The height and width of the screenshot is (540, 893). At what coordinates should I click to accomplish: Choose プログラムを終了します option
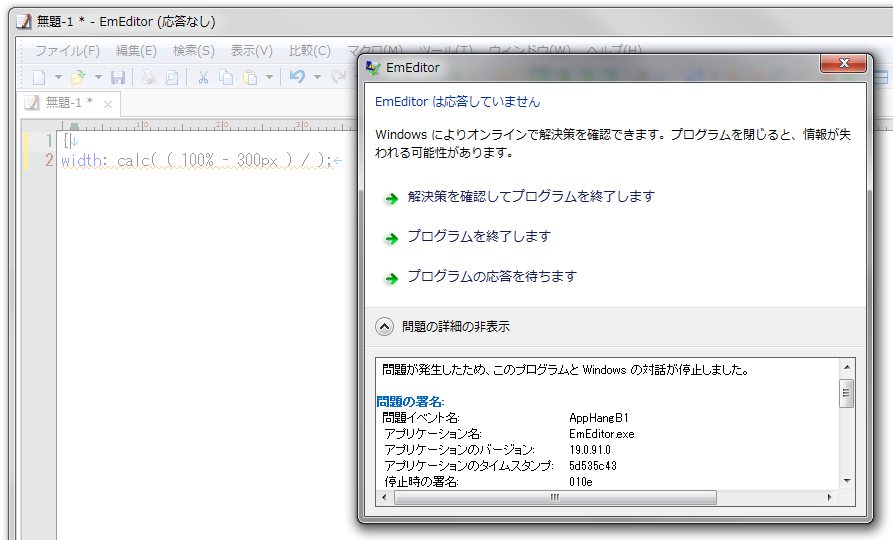pyautogui.click(x=479, y=236)
